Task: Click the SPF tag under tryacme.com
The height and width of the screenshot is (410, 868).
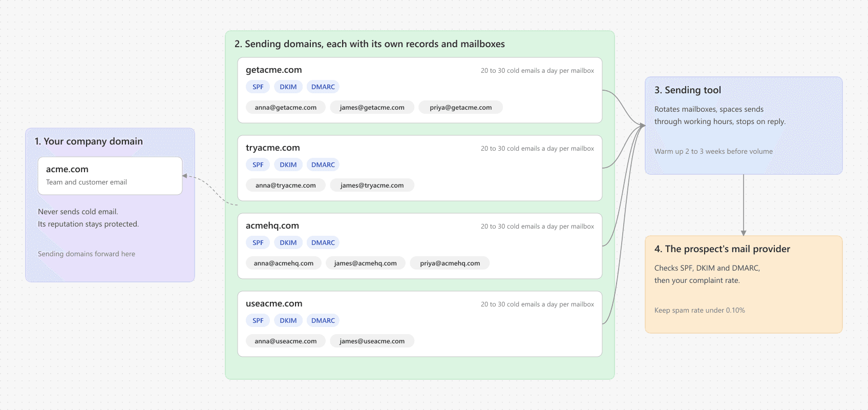Action: [258, 165]
